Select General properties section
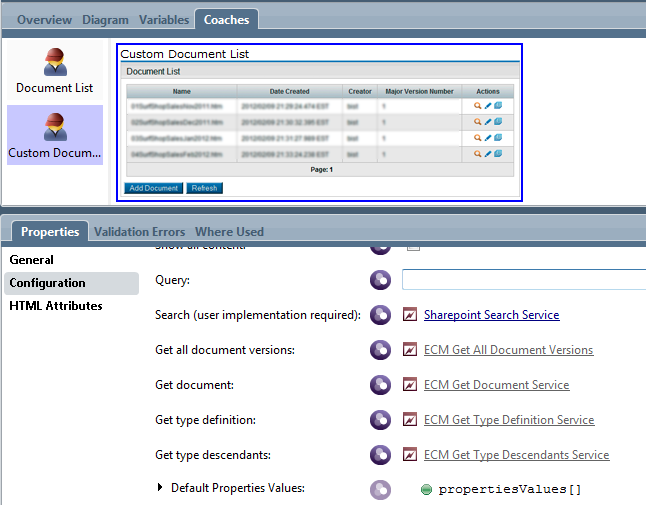The width and height of the screenshot is (646, 505). (31, 260)
